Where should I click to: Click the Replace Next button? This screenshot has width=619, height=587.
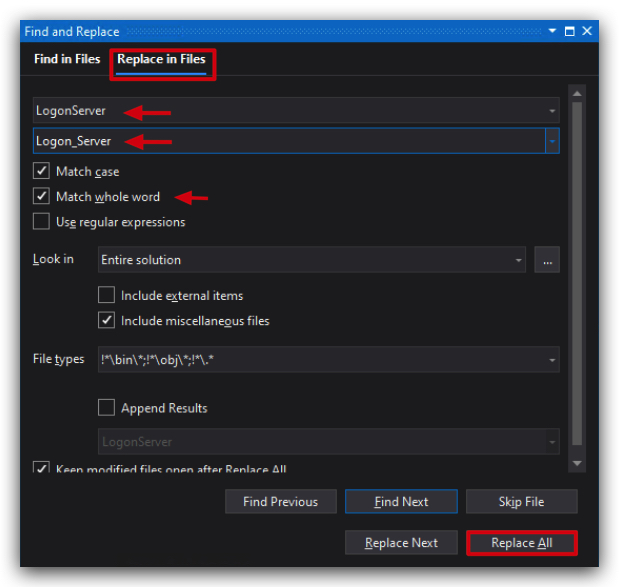pos(401,543)
